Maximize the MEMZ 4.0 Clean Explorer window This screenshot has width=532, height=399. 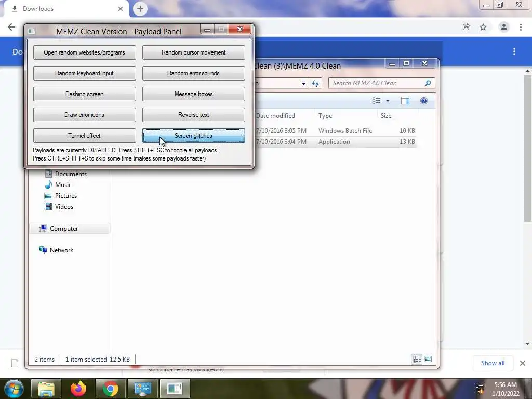point(406,63)
